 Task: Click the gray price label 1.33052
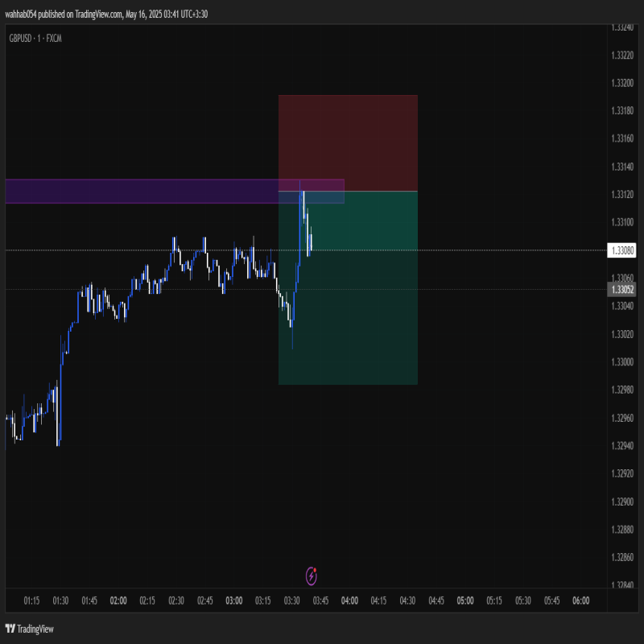(x=621, y=290)
